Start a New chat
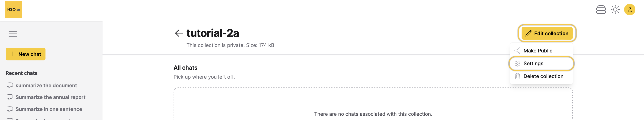Viewport: 644px width, 120px height. coord(26,54)
